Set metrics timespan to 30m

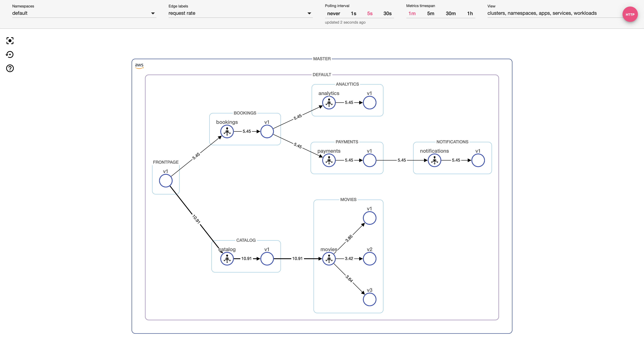click(451, 13)
